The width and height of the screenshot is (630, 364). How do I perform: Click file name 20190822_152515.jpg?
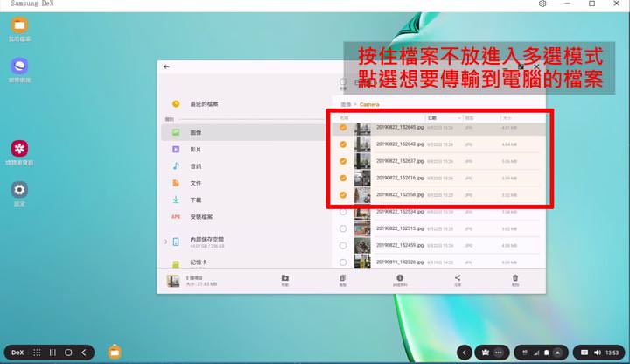[x=400, y=228]
